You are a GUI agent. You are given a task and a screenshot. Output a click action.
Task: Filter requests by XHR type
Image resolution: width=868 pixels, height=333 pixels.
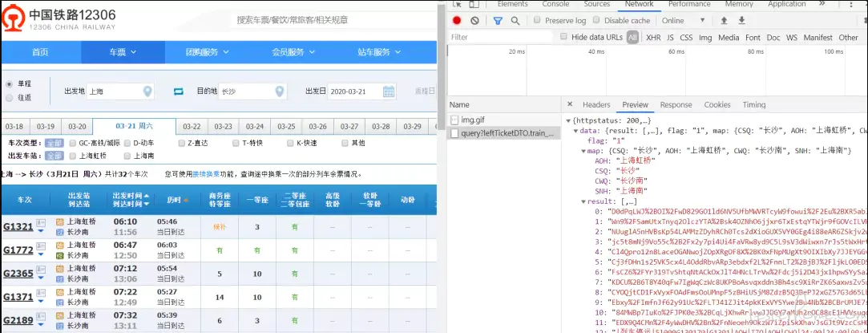(653, 37)
